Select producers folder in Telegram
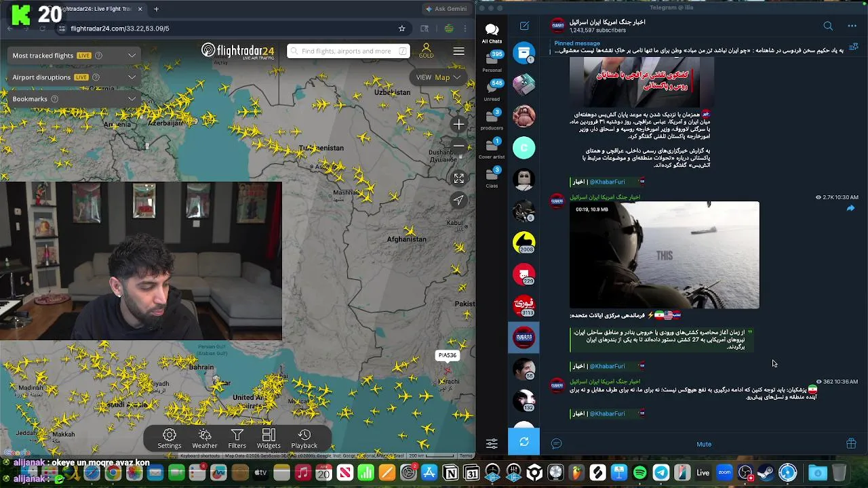This screenshot has width=868, height=488. (492, 119)
